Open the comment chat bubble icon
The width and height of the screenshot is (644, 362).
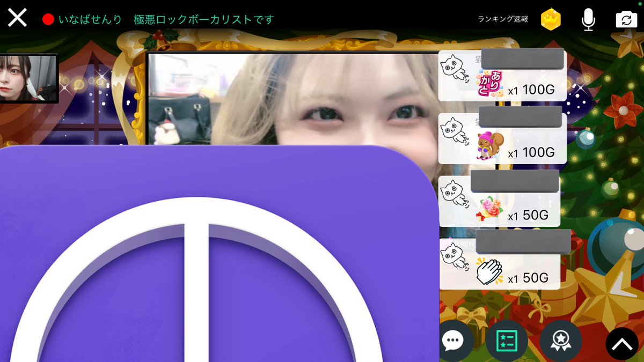pos(455,339)
